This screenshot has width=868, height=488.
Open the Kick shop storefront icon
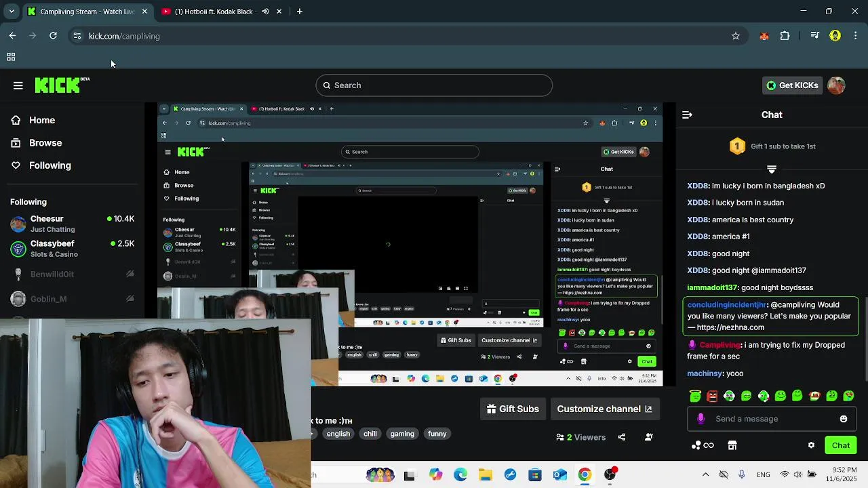pyautogui.click(x=732, y=445)
